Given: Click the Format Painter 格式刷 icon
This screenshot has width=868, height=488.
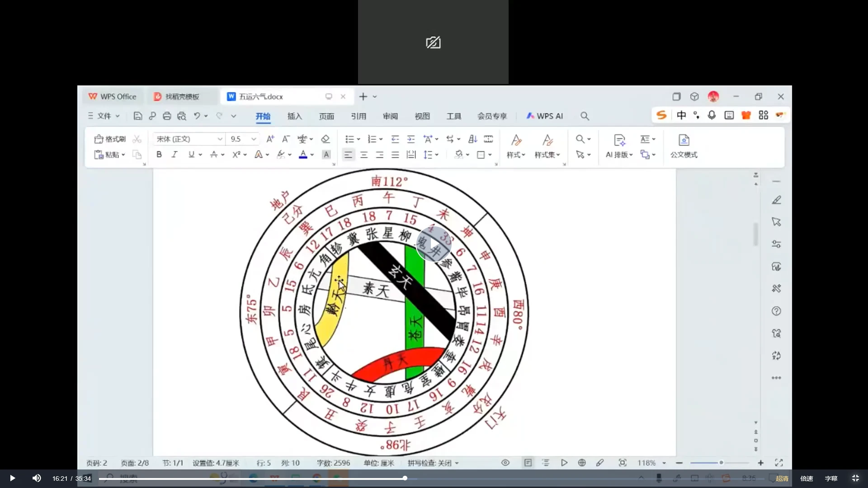Looking at the screenshot, I should 110,139.
